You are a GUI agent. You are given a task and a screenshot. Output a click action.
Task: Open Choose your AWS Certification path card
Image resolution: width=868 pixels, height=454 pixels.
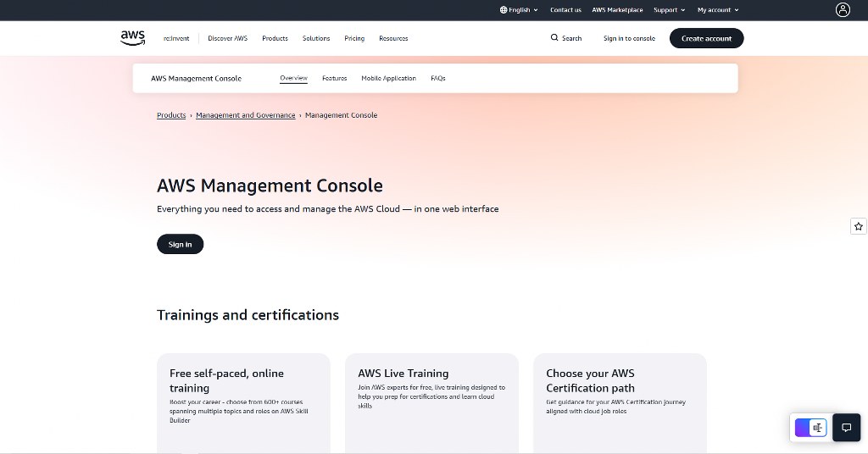(x=620, y=403)
